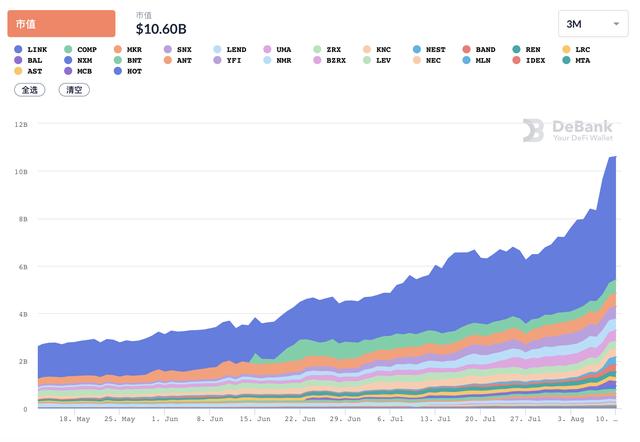Toggle the HOT legend entry
Viewport: 640px width, 442px height.
(128, 71)
